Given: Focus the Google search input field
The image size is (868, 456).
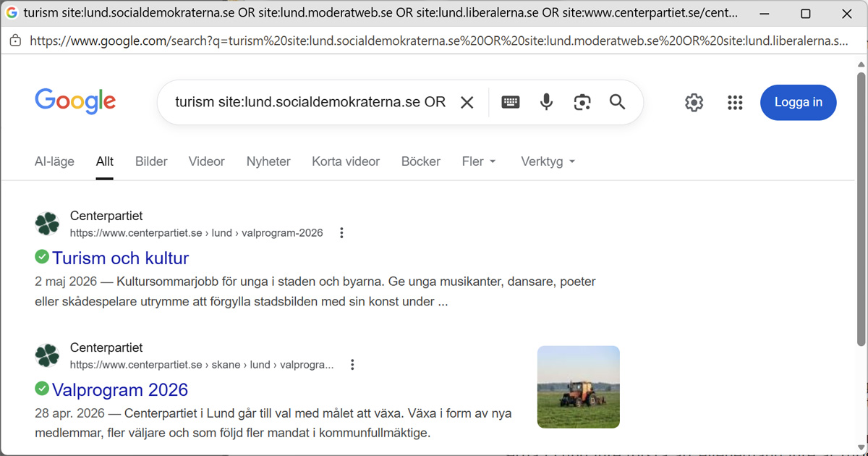Looking at the screenshot, I should 310,103.
